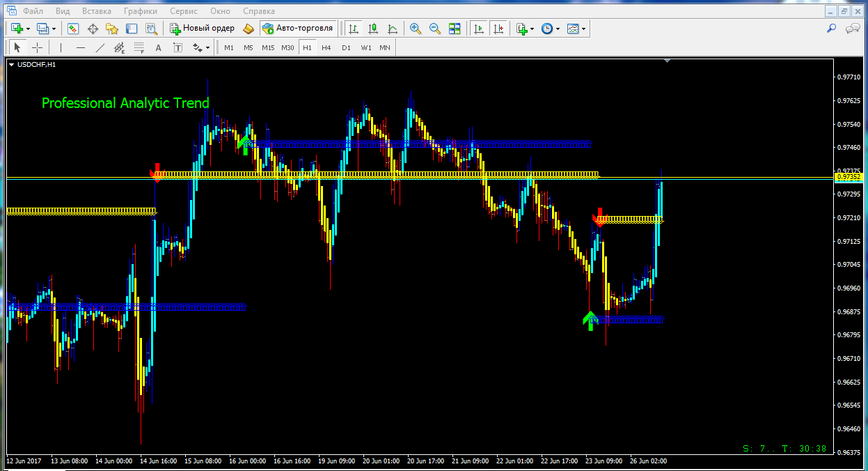Click the zoom out magnifier icon

(x=435, y=29)
